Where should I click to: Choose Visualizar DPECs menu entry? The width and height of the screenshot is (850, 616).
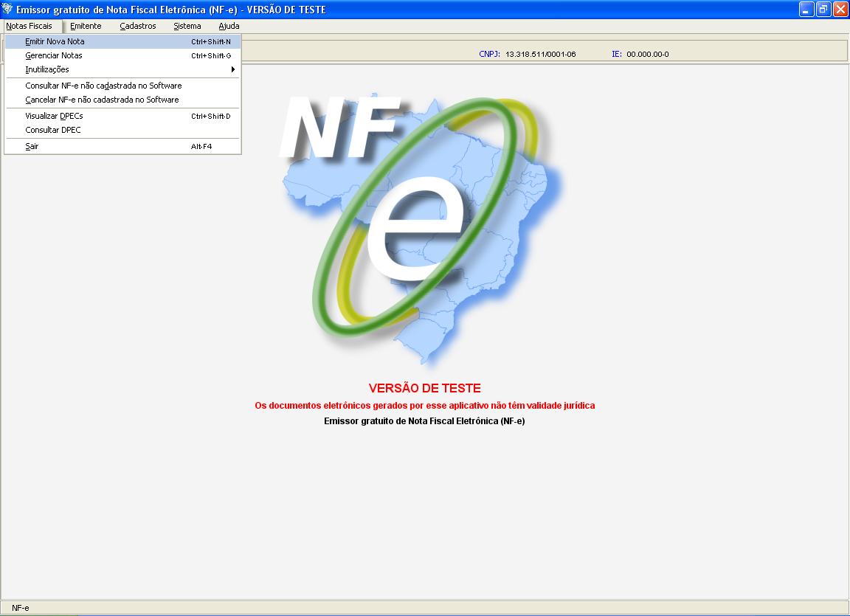coord(123,116)
